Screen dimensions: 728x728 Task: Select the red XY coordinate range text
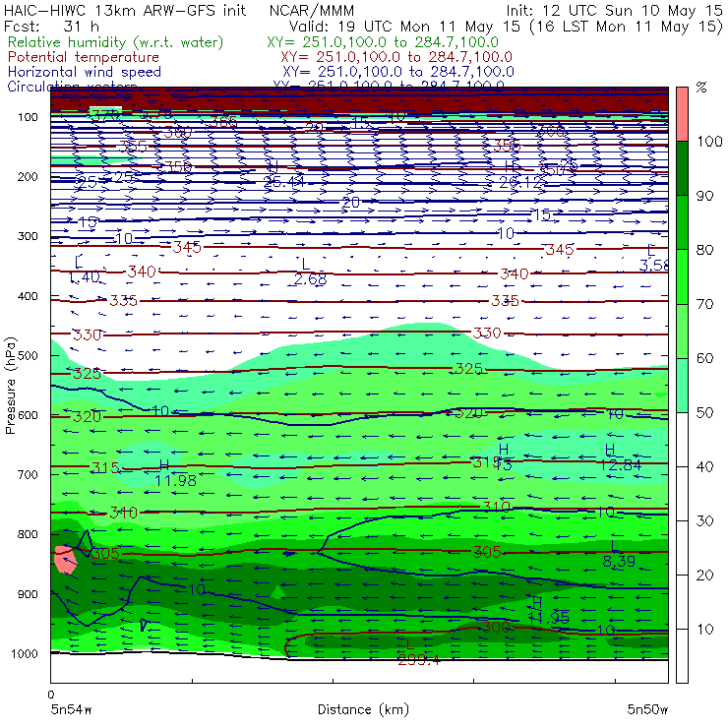tap(396, 57)
